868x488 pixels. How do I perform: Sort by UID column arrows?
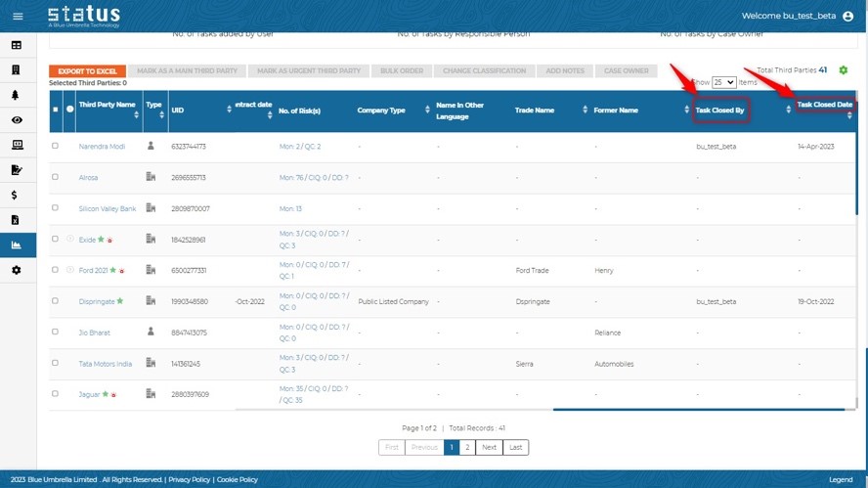click(x=229, y=110)
